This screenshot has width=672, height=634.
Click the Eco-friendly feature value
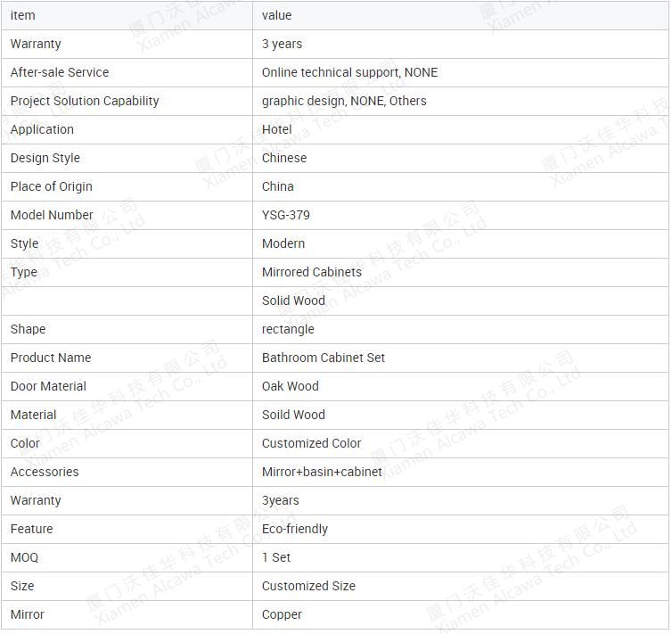(x=295, y=529)
